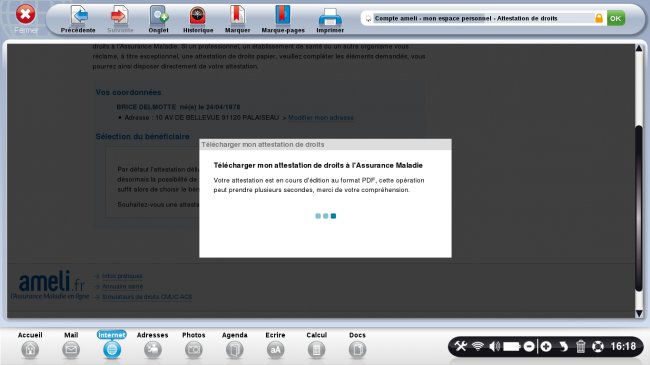Open the Simulateurs de droits CMUC-ACS link
This screenshot has height=365, width=650.
click(x=147, y=297)
